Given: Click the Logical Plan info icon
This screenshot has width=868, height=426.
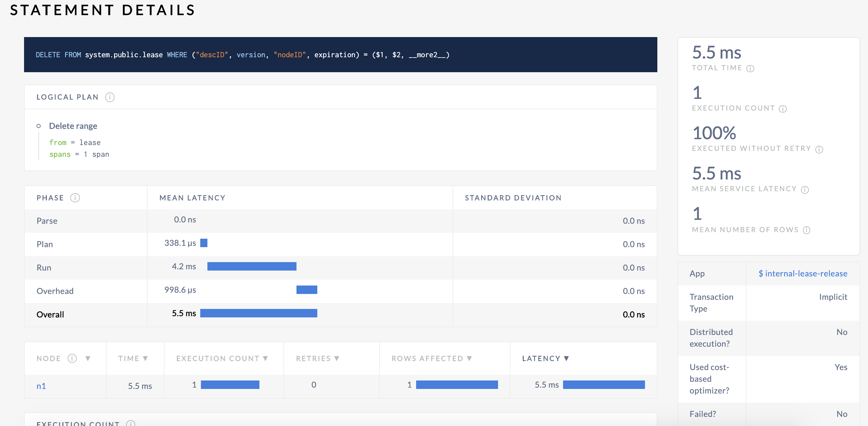Looking at the screenshot, I should click(110, 97).
